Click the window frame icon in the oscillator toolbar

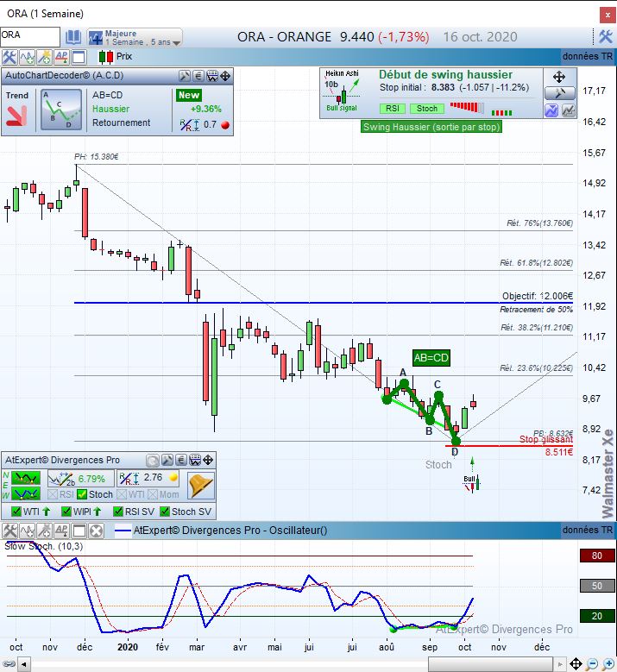(79, 531)
